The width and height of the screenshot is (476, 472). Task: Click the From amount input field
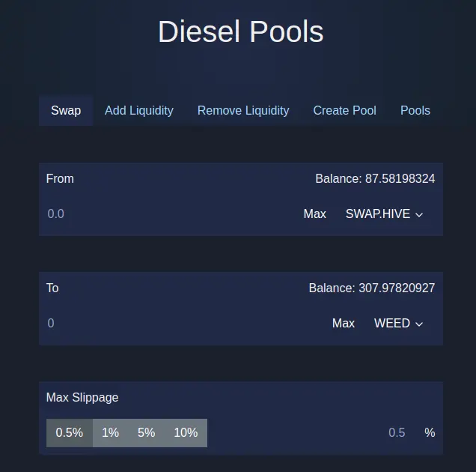170,214
